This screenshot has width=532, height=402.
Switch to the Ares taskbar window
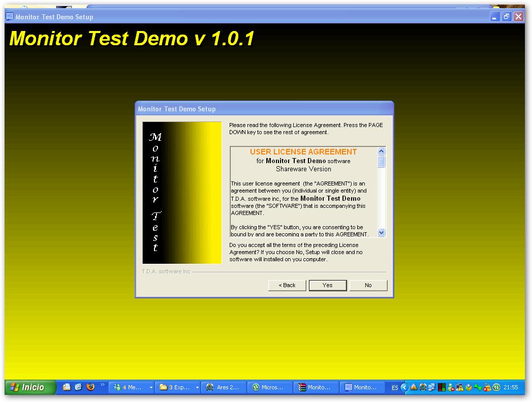224,387
